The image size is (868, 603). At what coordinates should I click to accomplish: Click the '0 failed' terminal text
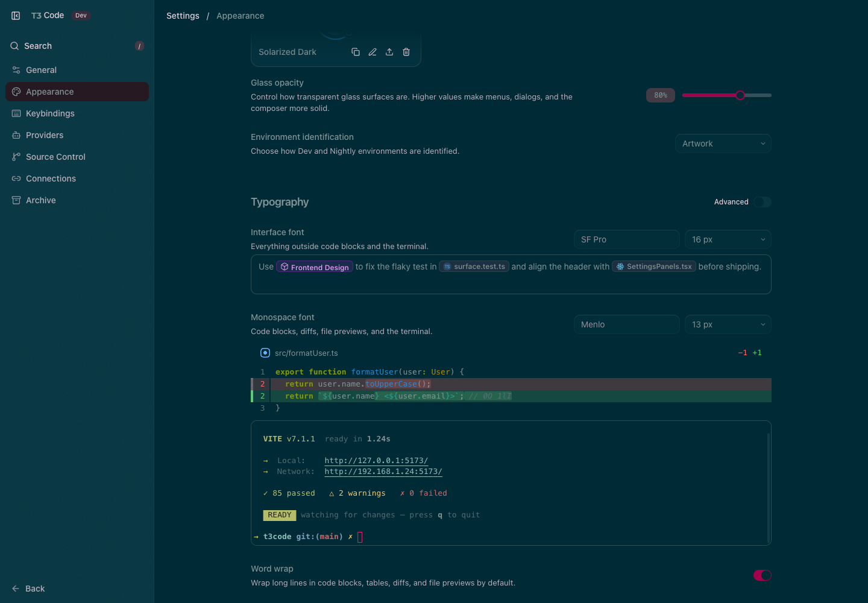coord(429,493)
